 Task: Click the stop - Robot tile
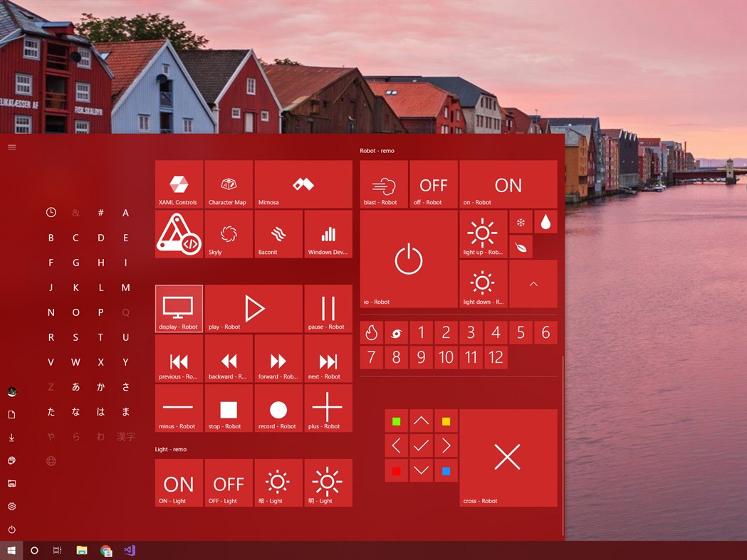pos(229,408)
